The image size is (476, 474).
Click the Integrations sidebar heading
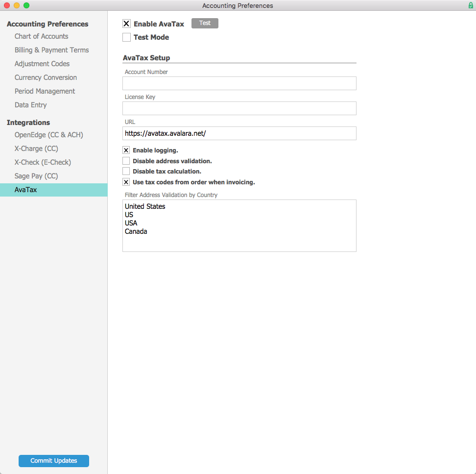tap(28, 123)
